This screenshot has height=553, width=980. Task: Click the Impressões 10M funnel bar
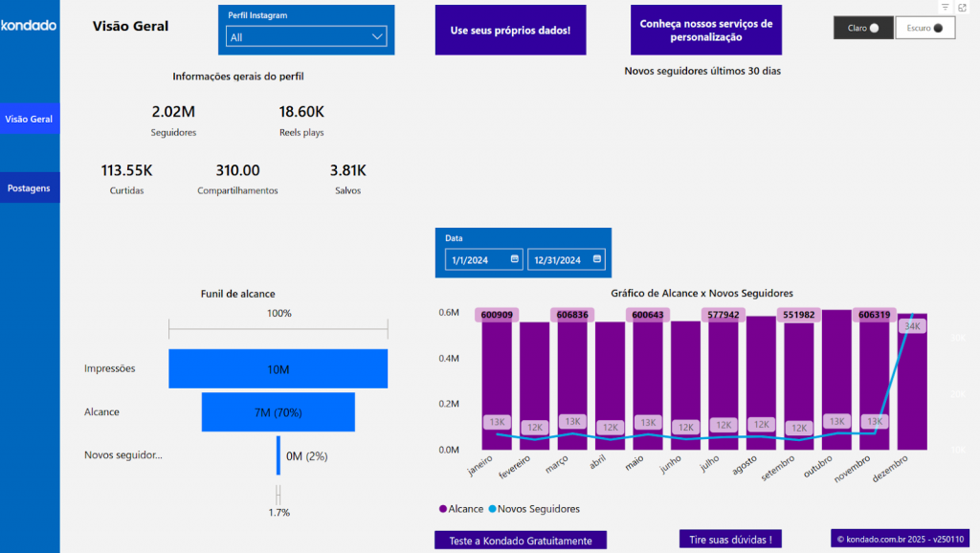point(278,368)
